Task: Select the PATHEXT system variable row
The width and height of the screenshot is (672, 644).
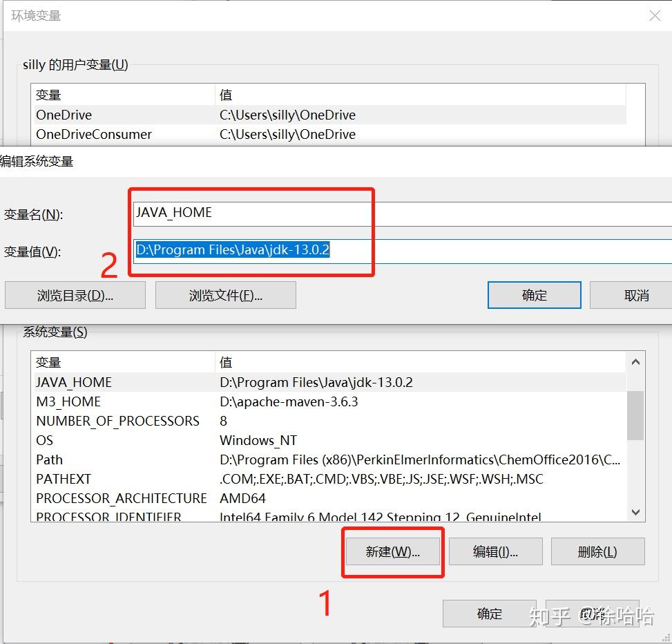Action: pyautogui.click(x=207, y=478)
